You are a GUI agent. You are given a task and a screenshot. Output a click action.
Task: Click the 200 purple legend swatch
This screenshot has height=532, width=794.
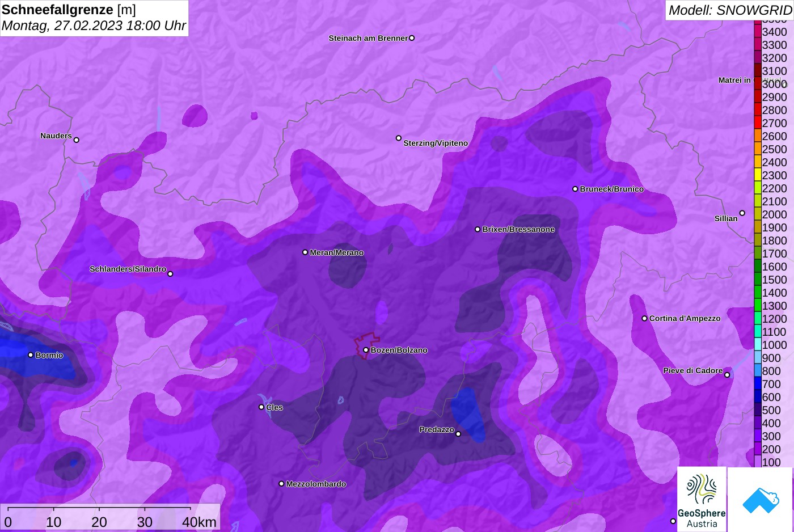click(758, 449)
